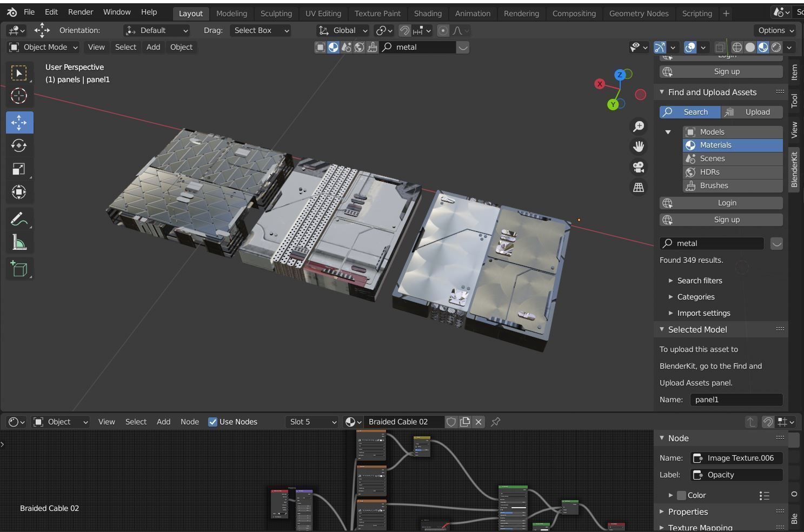Viewport: 804px width, 532px height.
Task: Expand the Categories section
Action: click(696, 297)
